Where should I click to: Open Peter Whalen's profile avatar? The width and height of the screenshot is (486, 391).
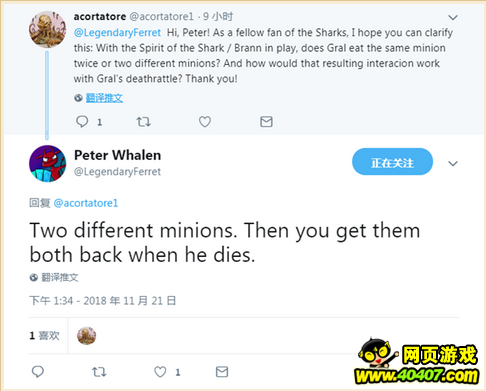tap(47, 164)
